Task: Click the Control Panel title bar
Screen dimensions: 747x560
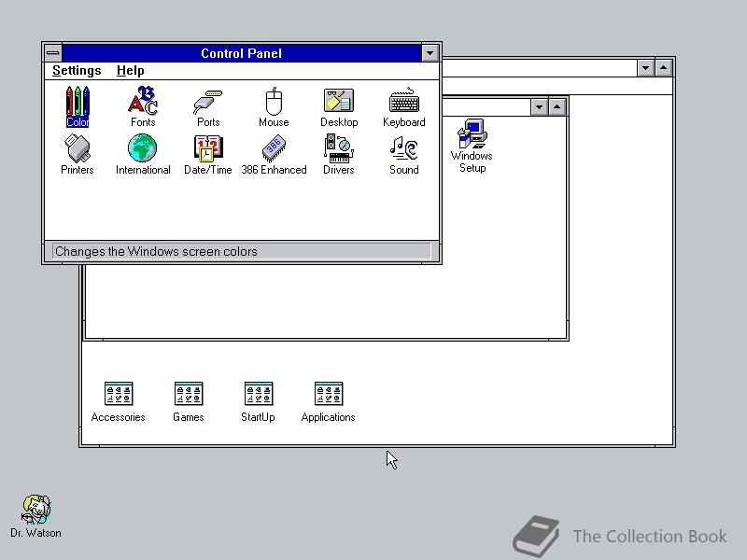Action: pos(242,53)
